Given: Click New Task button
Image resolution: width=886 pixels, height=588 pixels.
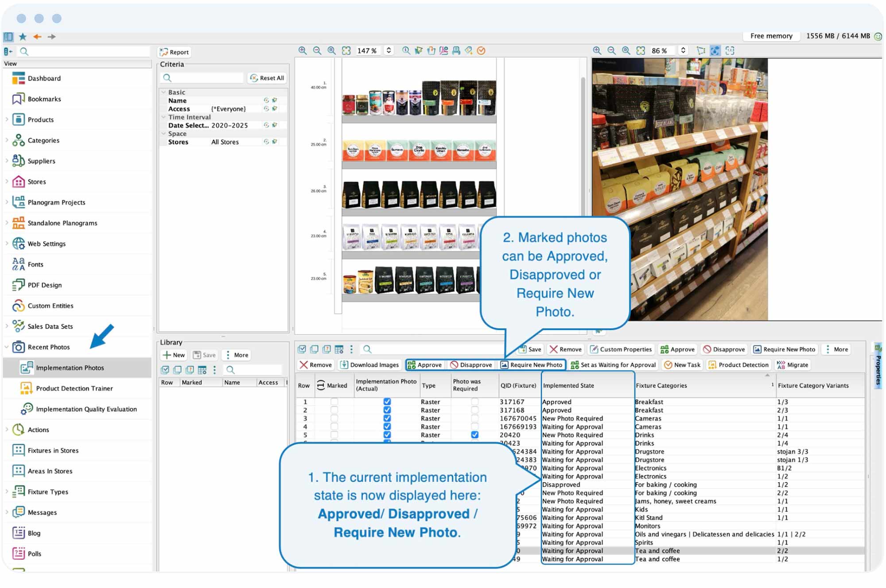Looking at the screenshot, I should click(682, 365).
